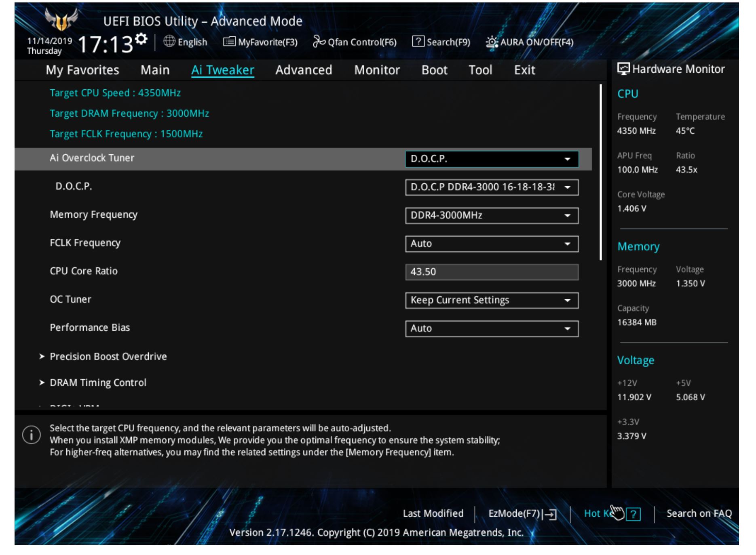Switch to EzMode(F7)
The height and width of the screenshot is (555, 756).
522,514
